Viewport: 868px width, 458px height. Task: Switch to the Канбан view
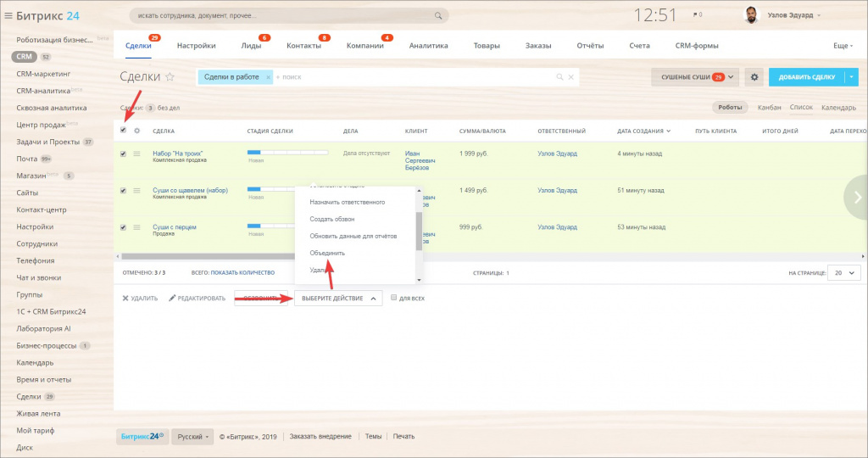click(769, 108)
